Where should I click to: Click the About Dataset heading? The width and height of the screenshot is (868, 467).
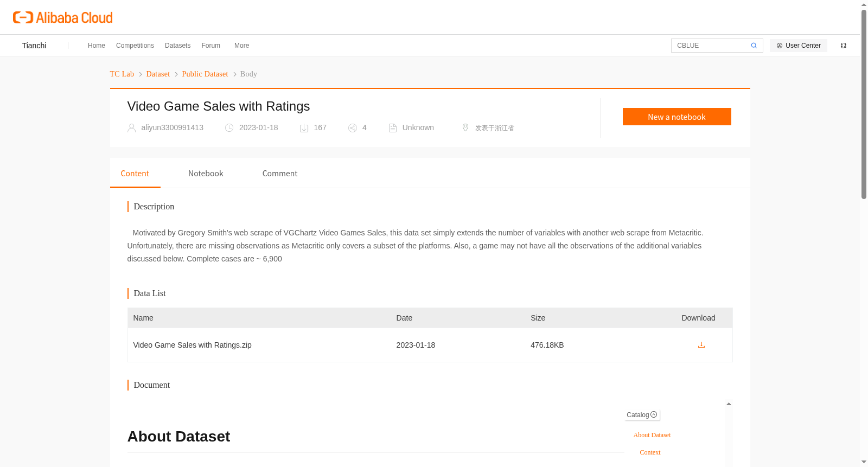click(x=178, y=437)
